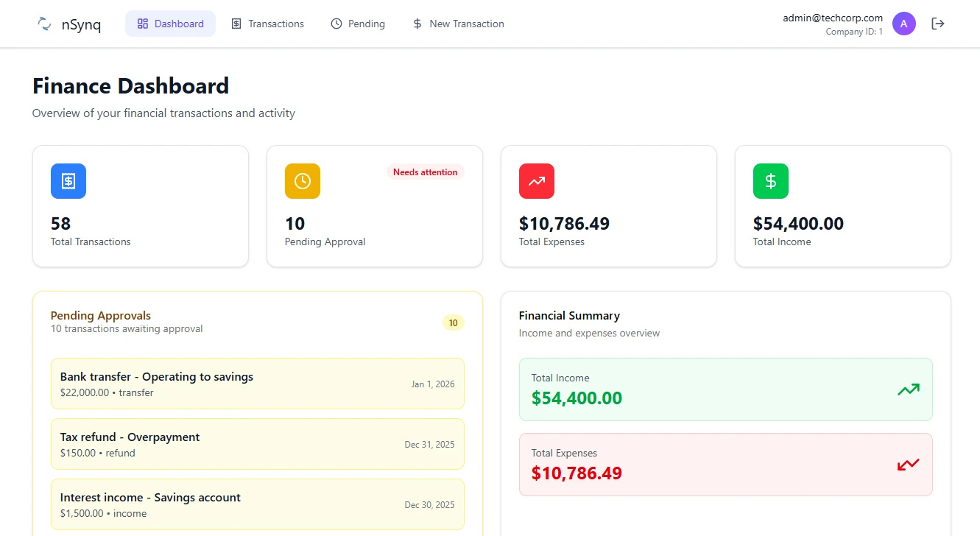This screenshot has height=536, width=980.
Task: Click the red trending-up icon on Total Expenses card
Action: tap(536, 181)
